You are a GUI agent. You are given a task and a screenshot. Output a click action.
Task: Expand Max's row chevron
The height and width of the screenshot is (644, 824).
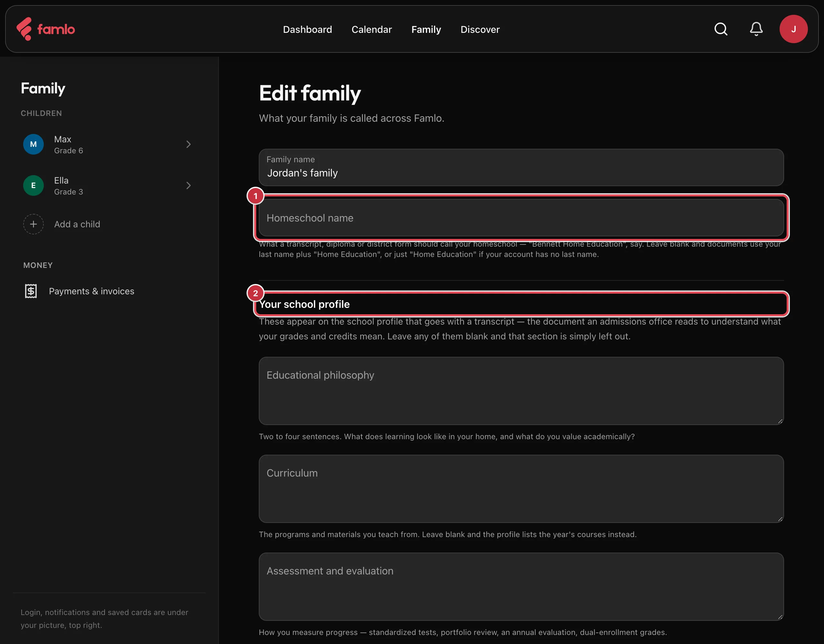(x=188, y=144)
